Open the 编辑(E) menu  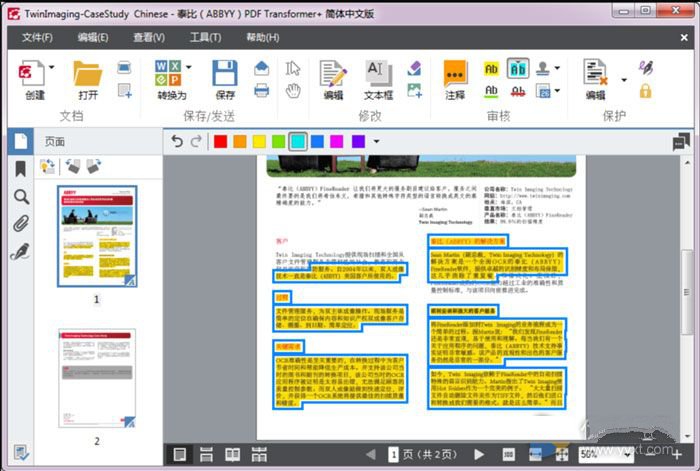(93, 38)
